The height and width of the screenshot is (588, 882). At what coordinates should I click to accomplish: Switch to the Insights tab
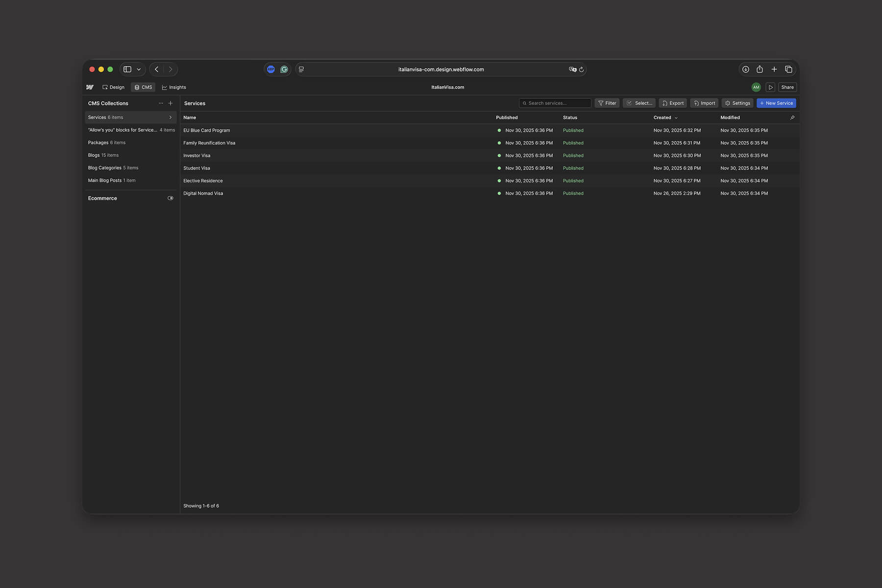click(174, 87)
